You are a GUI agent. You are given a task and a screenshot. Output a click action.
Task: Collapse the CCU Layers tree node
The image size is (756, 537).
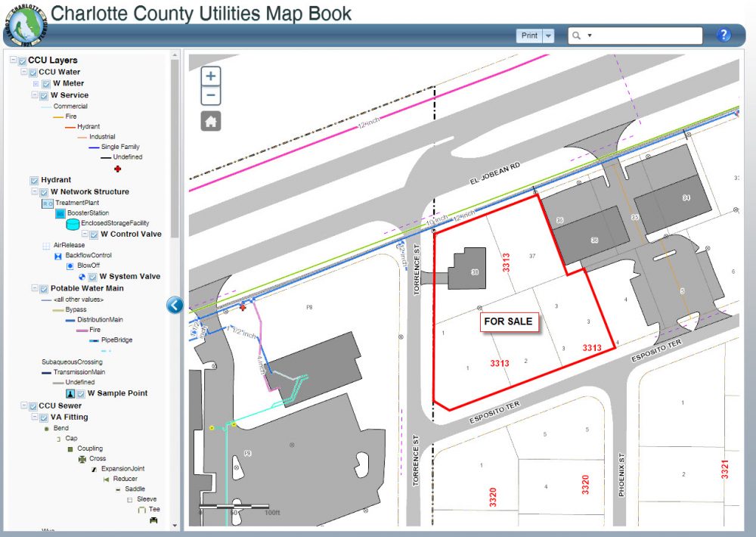[x=13, y=61]
